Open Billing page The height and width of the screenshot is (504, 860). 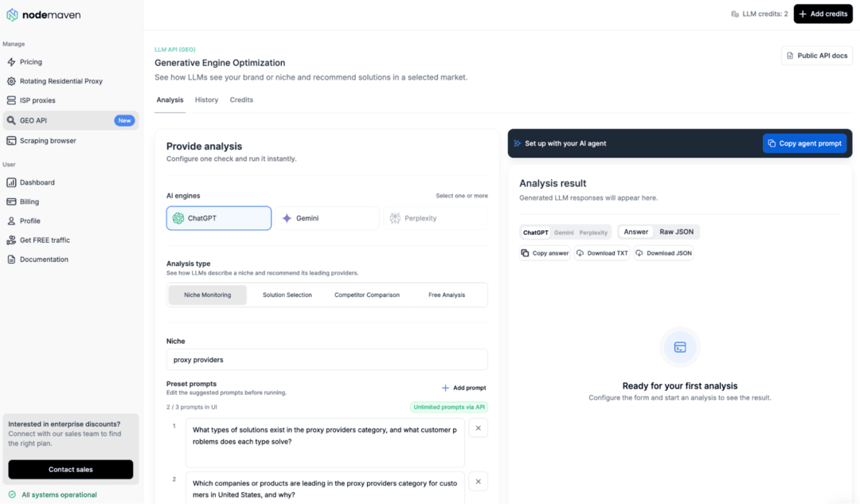[x=71, y=201]
